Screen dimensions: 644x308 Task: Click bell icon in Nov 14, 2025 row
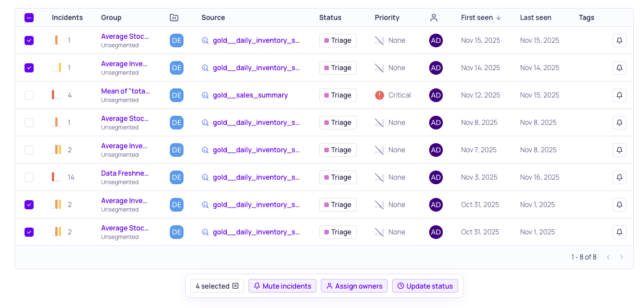pyautogui.click(x=619, y=68)
